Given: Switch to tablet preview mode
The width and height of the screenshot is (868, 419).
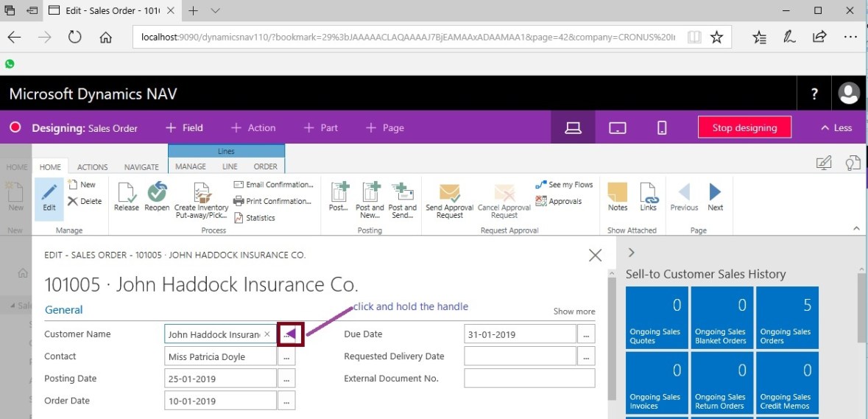Looking at the screenshot, I should pyautogui.click(x=617, y=127).
